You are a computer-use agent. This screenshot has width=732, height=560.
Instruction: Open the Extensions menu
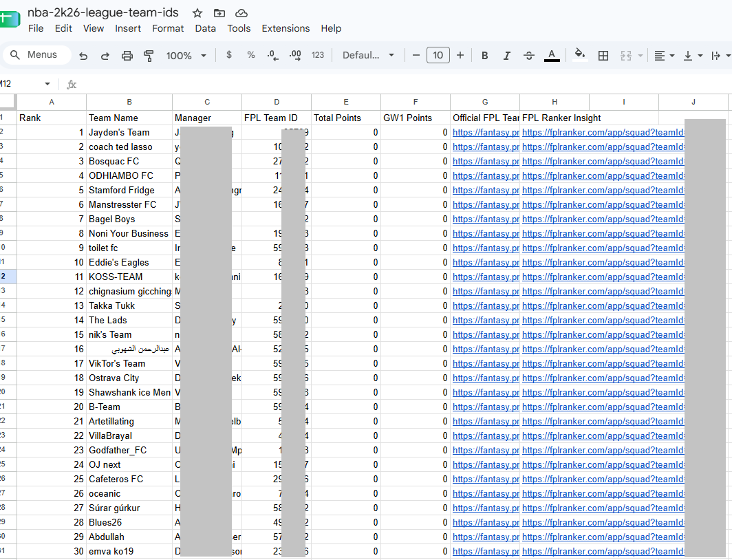click(286, 28)
